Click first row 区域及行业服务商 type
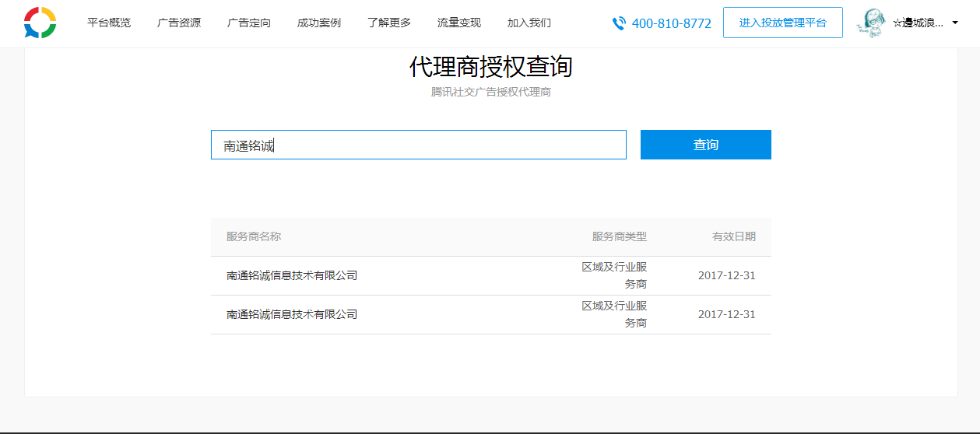Screen dimensions: 980x434 [614, 275]
